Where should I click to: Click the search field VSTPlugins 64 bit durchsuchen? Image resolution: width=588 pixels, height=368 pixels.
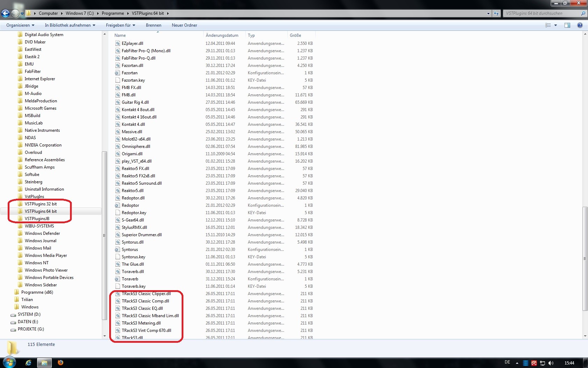(x=541, y=13)
